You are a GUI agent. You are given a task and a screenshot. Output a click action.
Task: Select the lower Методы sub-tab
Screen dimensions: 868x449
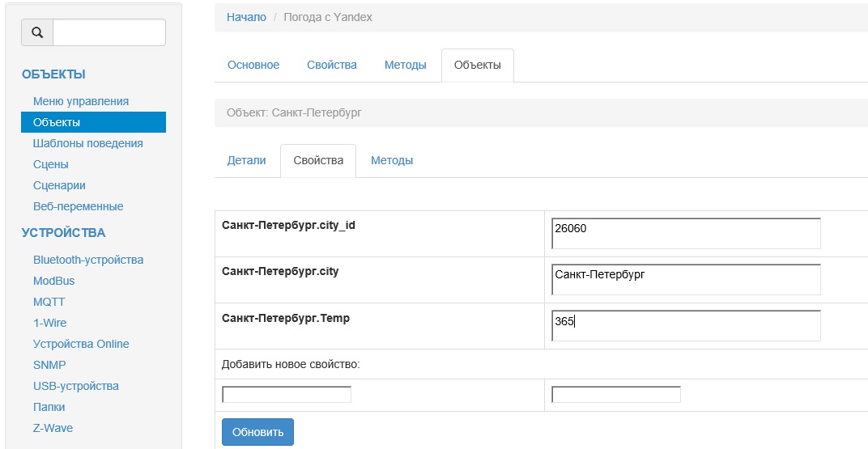392,161
